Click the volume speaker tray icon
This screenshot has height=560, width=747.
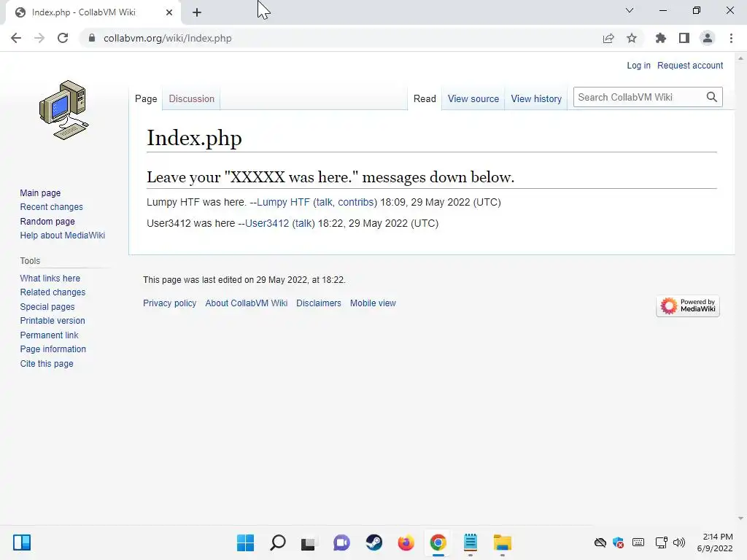679,542
